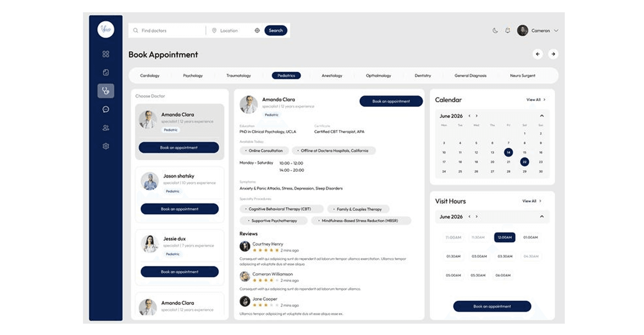
Task: Select the 03:00AM time slot
Action: tap(479, 256)
